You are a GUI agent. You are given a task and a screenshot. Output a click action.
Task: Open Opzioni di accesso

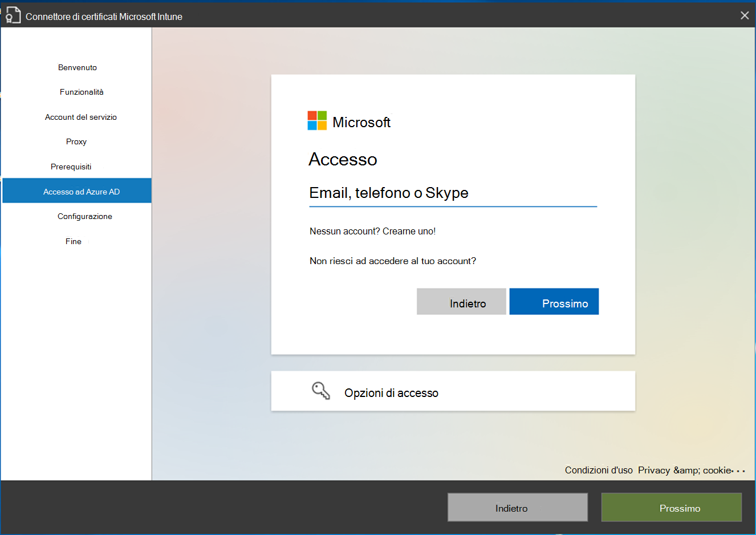[453, 391]
